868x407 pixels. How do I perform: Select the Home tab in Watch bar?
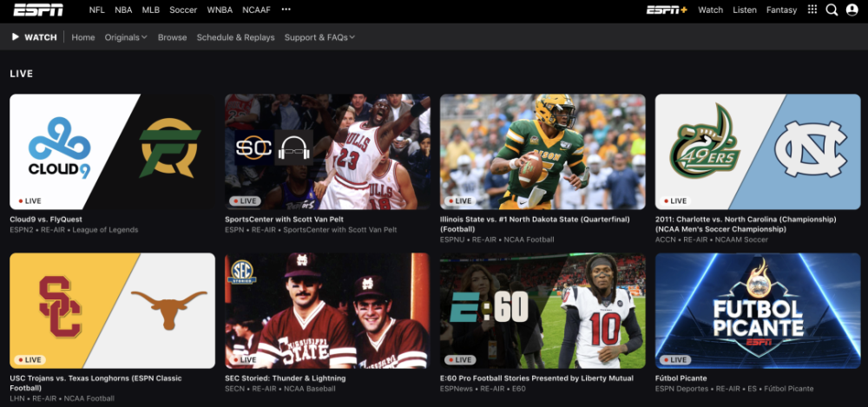pyautogui.click(x=83, y=37)
